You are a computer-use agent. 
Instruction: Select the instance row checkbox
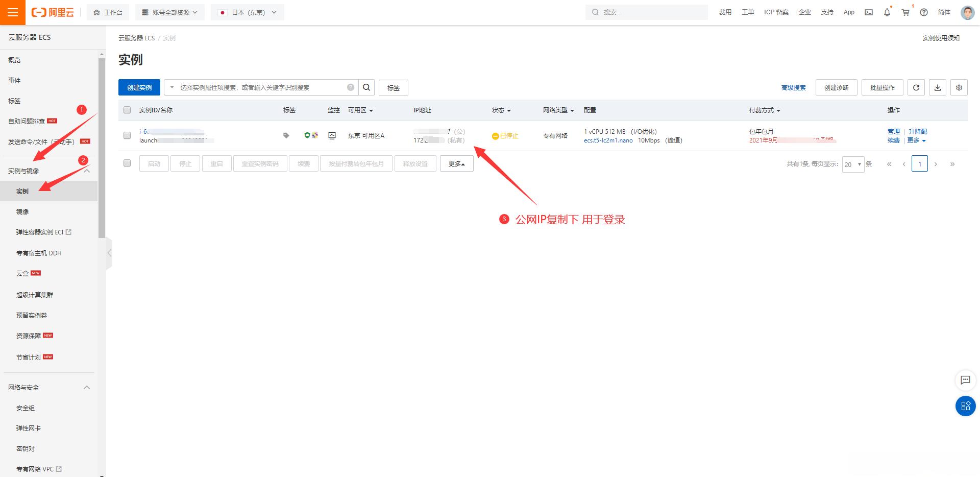pyautogui.click(x=127, y=135)
